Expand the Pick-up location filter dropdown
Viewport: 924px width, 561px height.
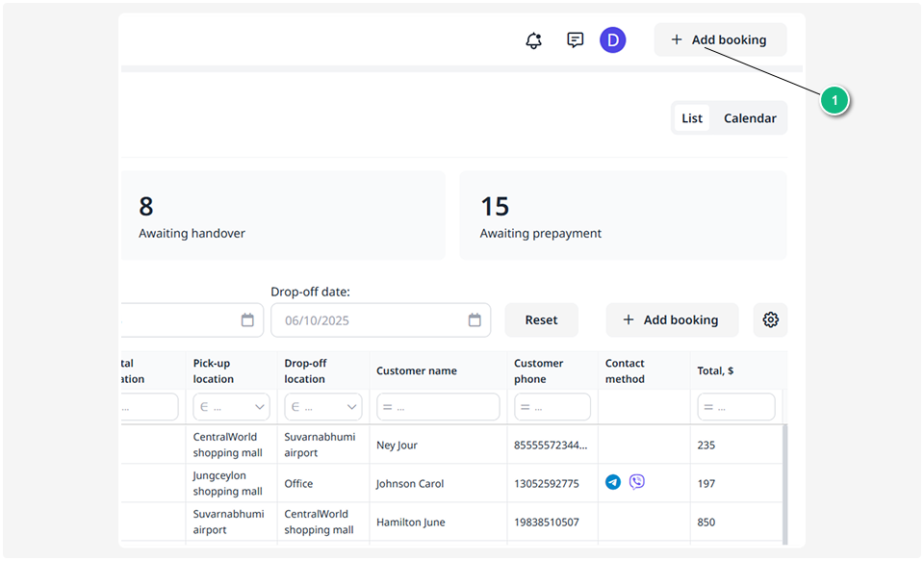point(231,406)
